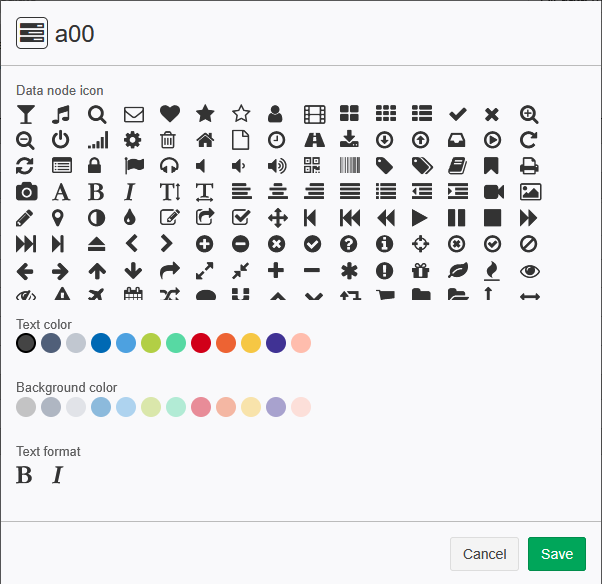Pick the envelope mail icon
The width and height of the screenshot is (602, 584).
tap(134, 114)
